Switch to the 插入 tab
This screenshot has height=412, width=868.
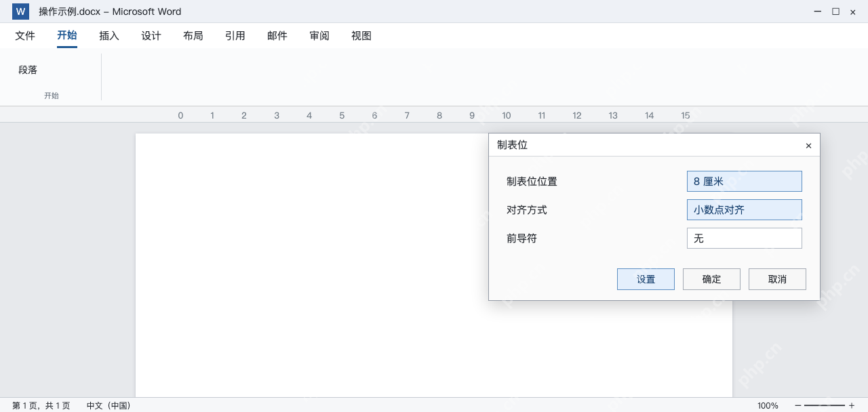click(x=109, y=36)
